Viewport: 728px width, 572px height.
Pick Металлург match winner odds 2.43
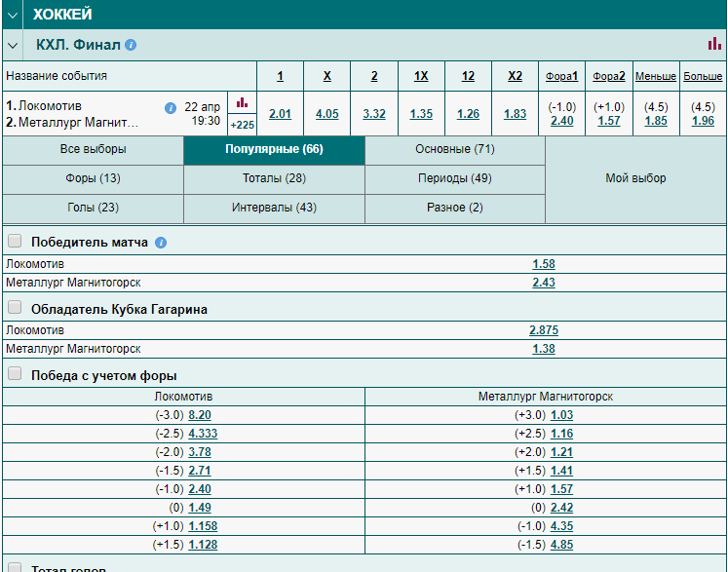[544, 283]
